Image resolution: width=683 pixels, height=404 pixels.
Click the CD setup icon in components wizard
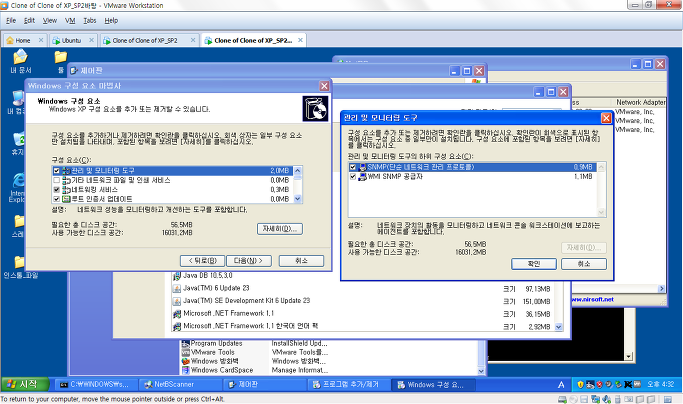point(315,109)
